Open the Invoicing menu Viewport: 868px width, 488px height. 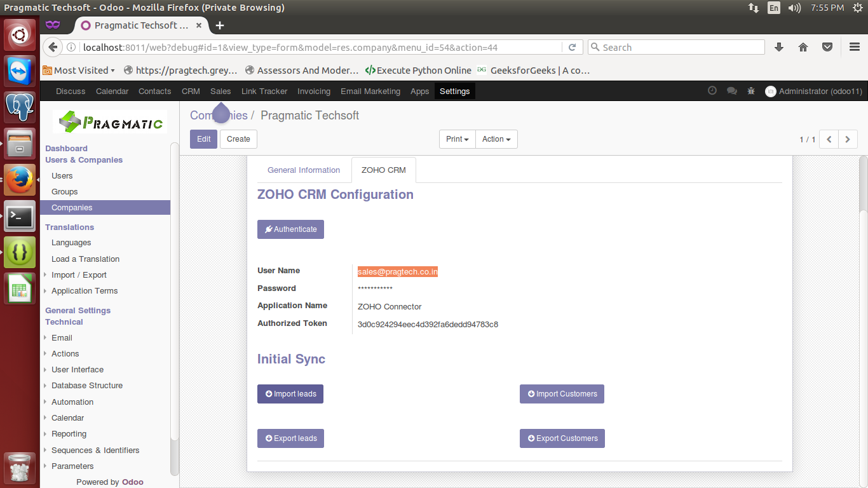(x=314, y=91)
